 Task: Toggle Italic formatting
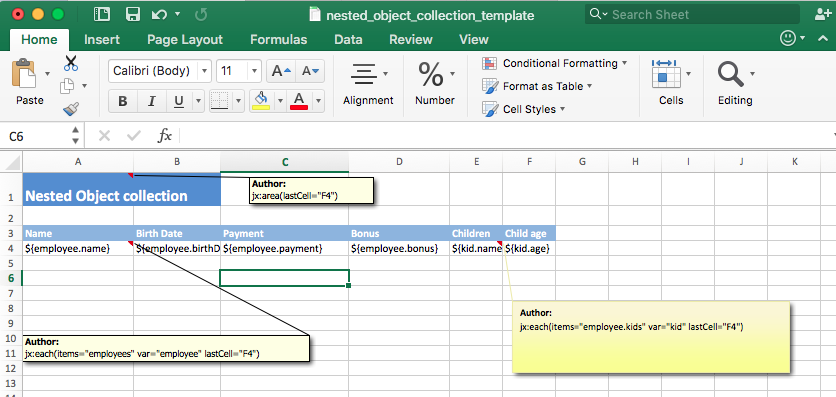pyautogui.click(x=151, y=101)
